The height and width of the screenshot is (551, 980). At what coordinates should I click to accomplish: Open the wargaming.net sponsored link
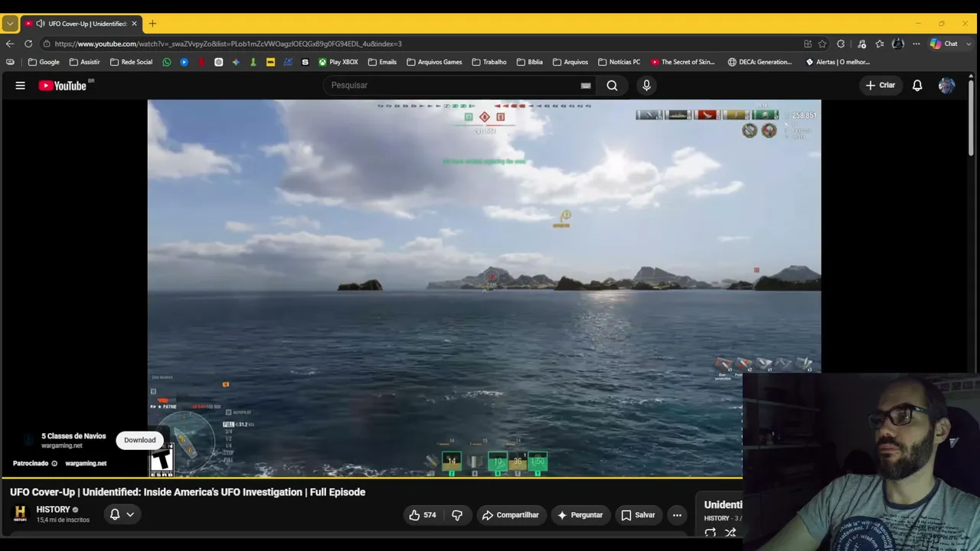[86, 463]
